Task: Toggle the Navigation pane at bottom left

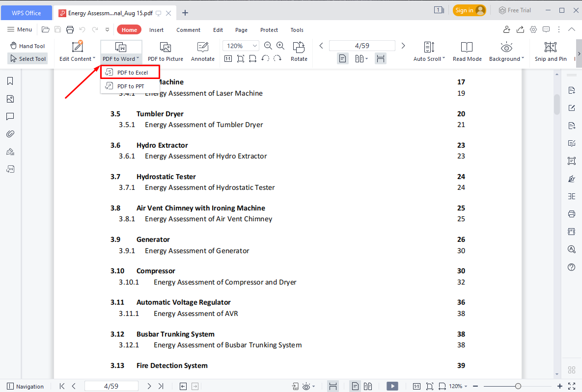Action: [25, 386]
